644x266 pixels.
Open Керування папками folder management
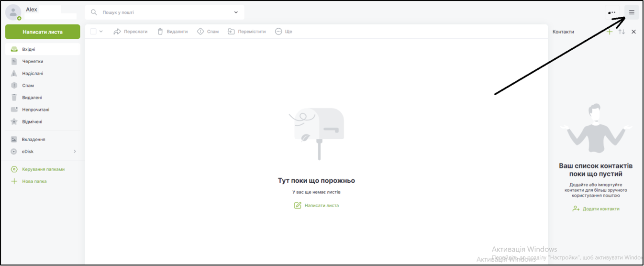point(43,169)
